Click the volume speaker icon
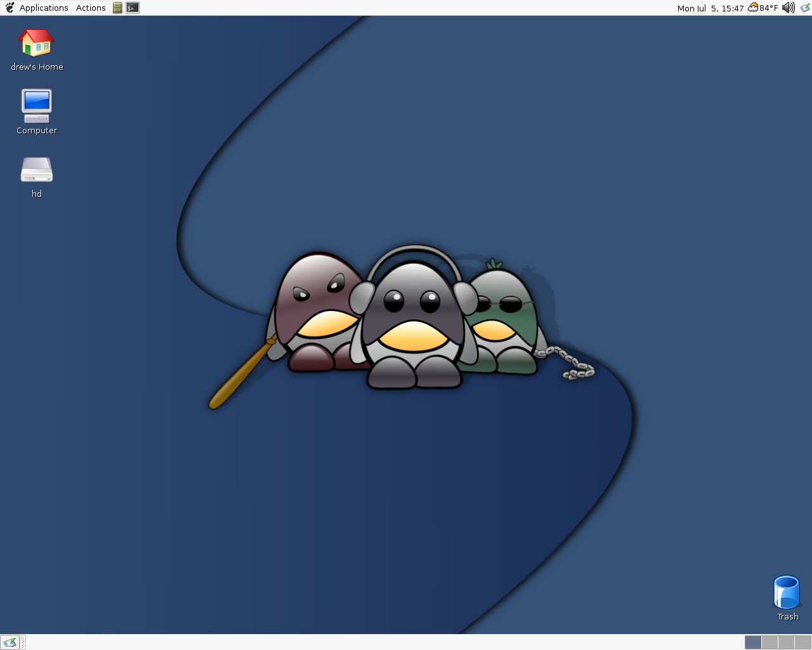 pos(788,8)
